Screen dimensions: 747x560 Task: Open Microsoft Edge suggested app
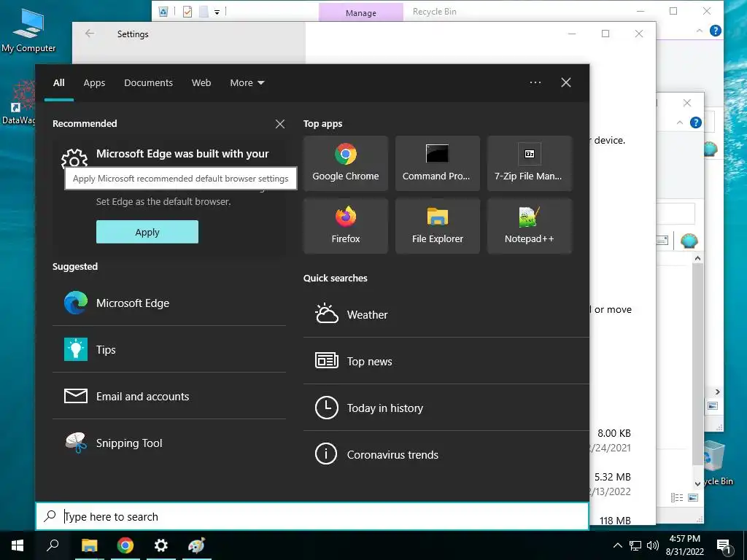point(169,303)
